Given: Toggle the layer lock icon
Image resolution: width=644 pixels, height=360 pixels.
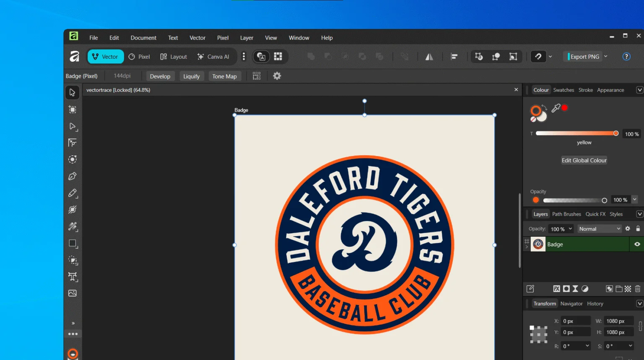Looking at the screenshot, I should pos(638,229).
